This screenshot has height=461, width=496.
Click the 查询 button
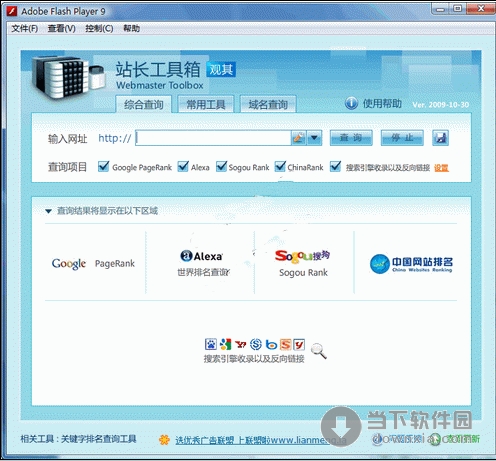coord(351,138)
